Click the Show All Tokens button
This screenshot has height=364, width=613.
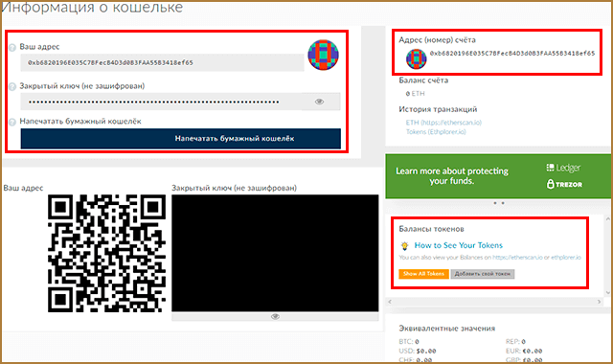click(423, 274)
